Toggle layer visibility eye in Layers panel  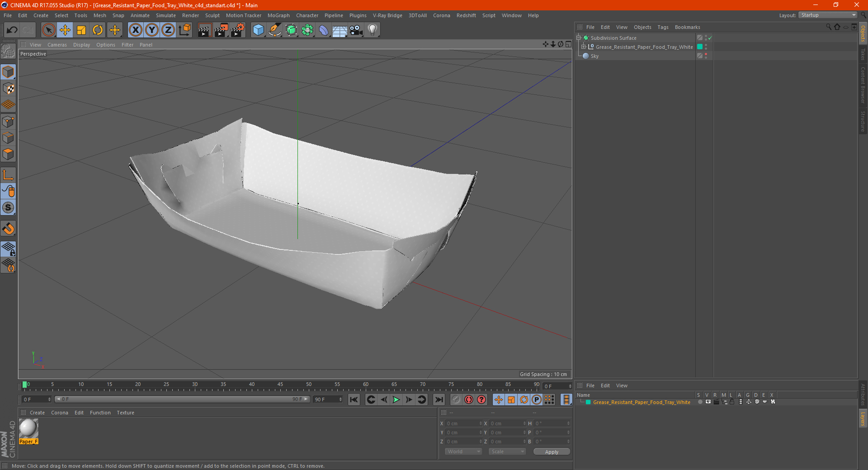click(708, 402)
